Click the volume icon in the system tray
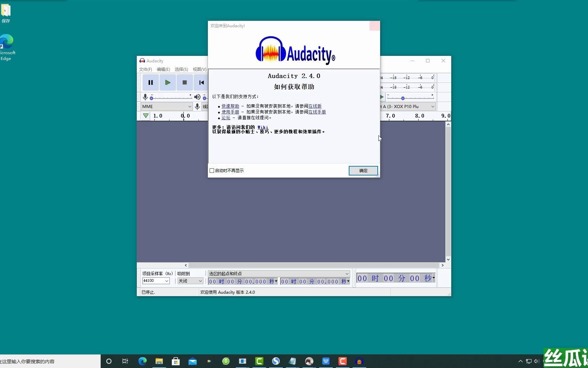This screenshot has height=368, width=588. tap(537, 361)
